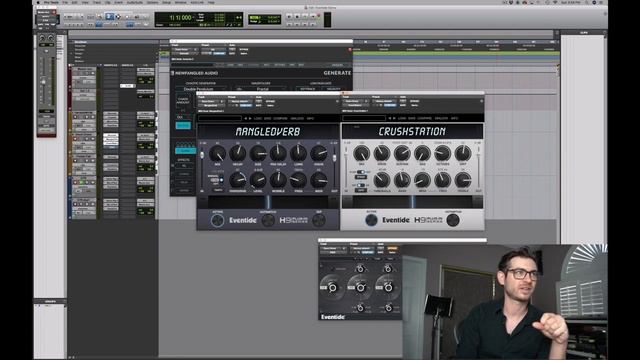Click Info in the CrushStation preset bar

[454, 118]
